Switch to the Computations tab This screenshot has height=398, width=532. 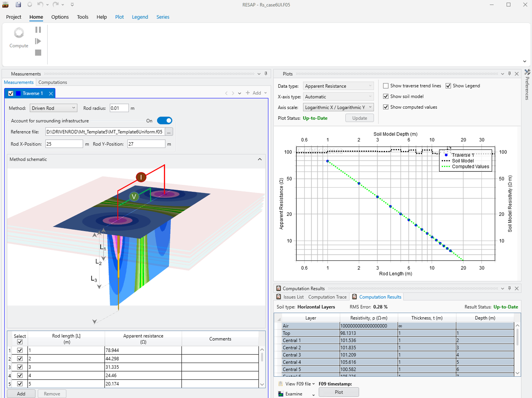[x=53, y=82]
